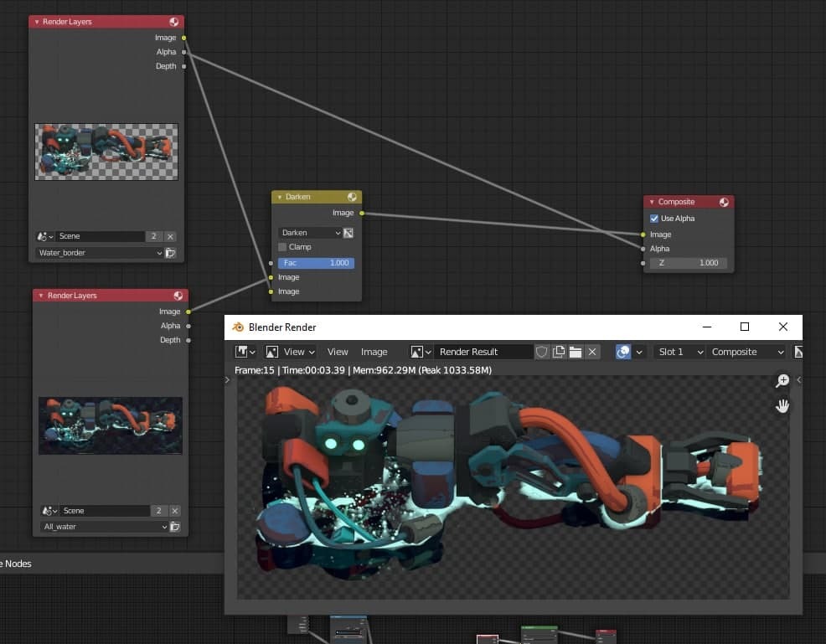Viewport: 826px width, 644px height.
Task: Click the Darken node Image output socket
Action: coord(362,214)
